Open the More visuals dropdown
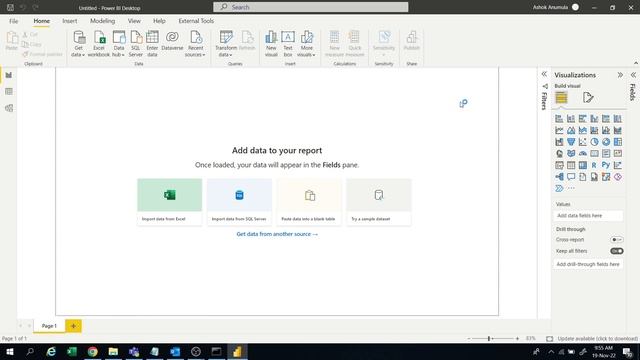This screenshot has height=360, width=640. (x=306, y=44)
